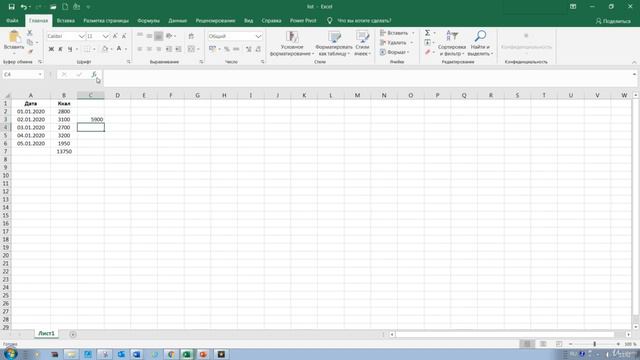640x360 pixels.
Task: Click the Increase Font Size icon
Action: point(115,36)
